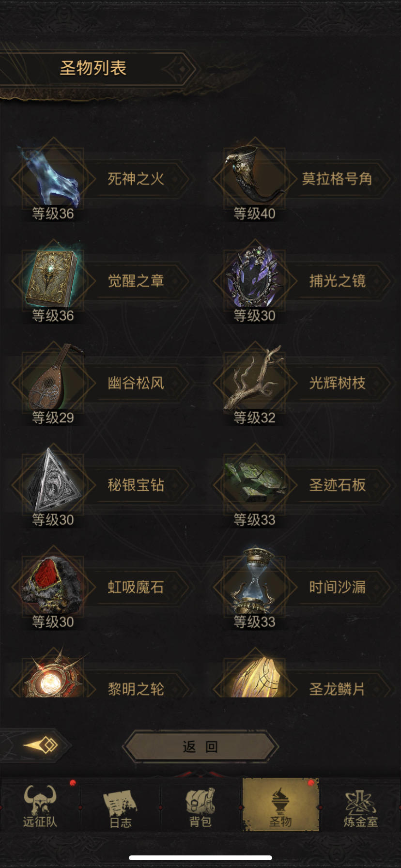Screen dimensions: 401x868
Task: Go to the 背包 tab
Action: coord(200,806)
